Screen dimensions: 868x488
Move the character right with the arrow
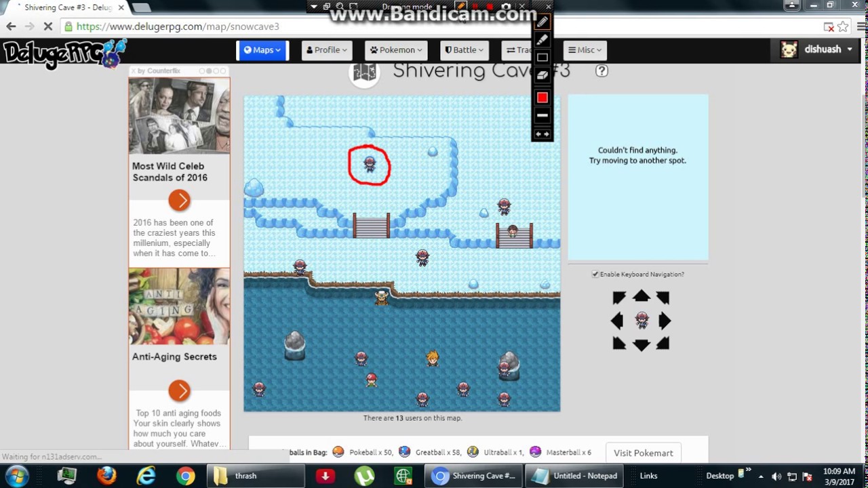(x=665, y=321)
